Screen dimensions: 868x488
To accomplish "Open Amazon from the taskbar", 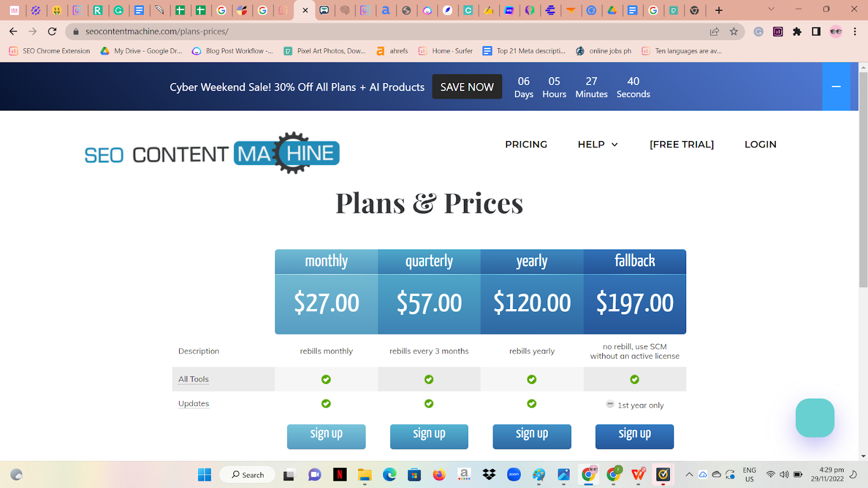I will 464,475.
